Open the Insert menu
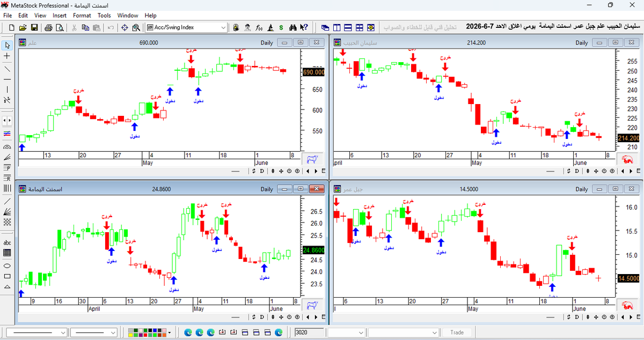The height and width of the screenshot is (340, 644). [60, 16]
